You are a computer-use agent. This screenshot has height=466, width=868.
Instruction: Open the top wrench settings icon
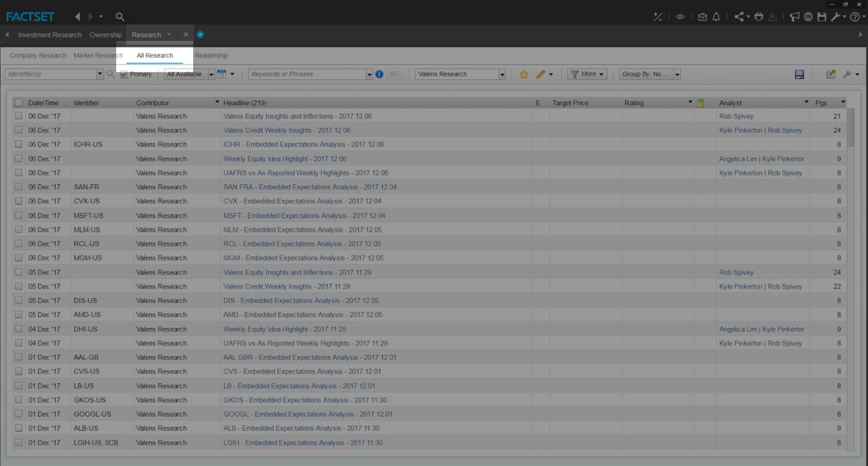[836, 17]
